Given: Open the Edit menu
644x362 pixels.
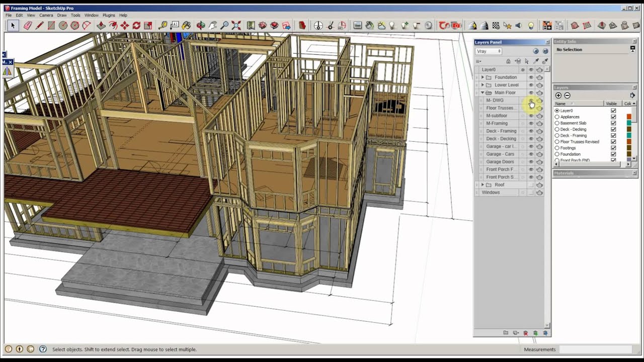Looking at the screenshot, I should (19, 15).
